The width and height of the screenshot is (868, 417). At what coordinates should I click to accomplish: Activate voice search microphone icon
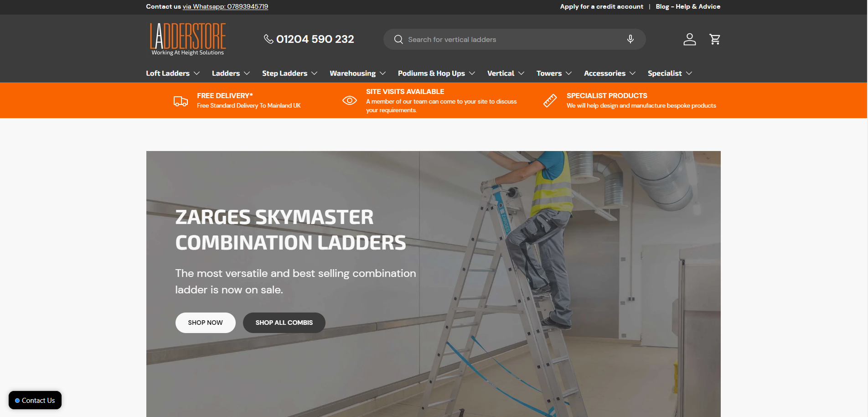click(x=630, y=39)
